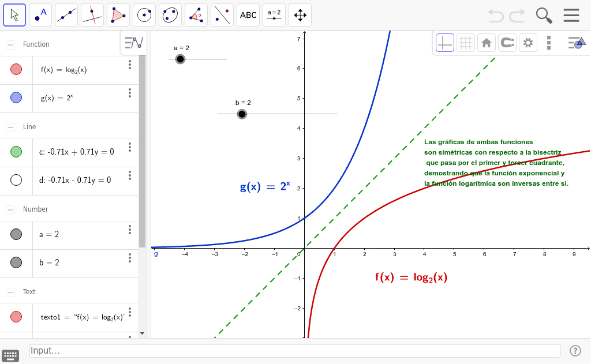Open options menu for b = 2 row
Screen dimensions: 591x364
point(130,258)
